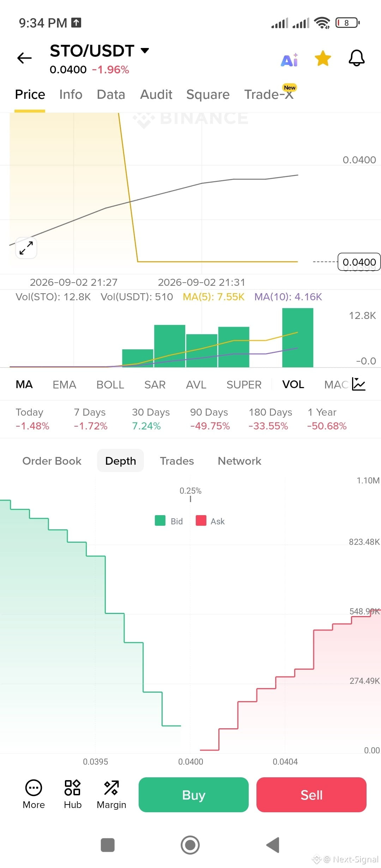This screenshot has width=381, height=868.
Task: Enable the EMA indicator
Action: (x=65, y=385)
